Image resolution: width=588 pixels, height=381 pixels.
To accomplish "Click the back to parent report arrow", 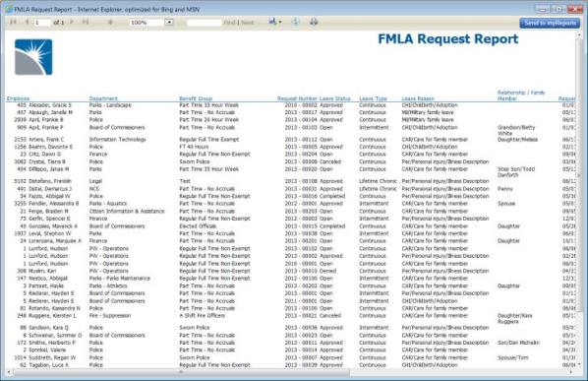I will pyautogui.click(x=110, y=22).
